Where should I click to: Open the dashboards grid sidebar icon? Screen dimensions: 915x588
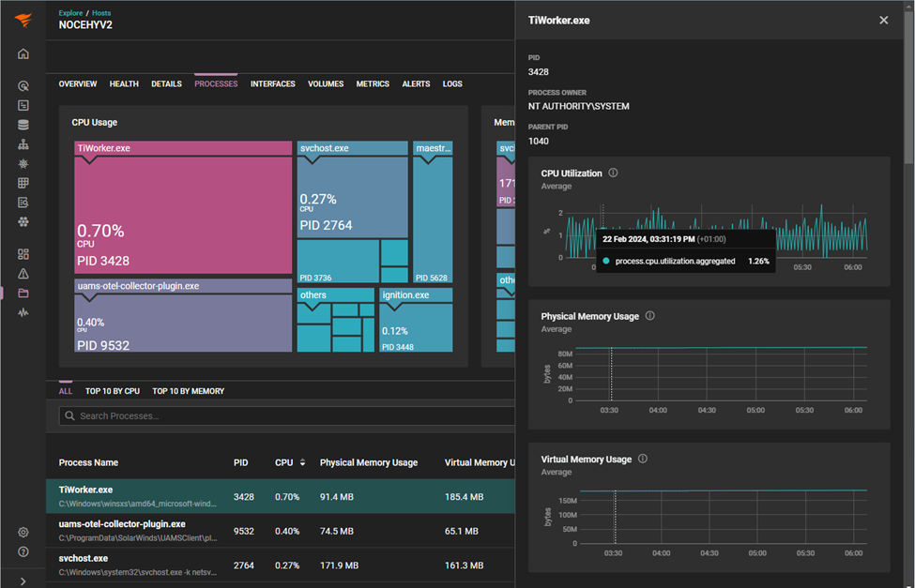[23, 254]
